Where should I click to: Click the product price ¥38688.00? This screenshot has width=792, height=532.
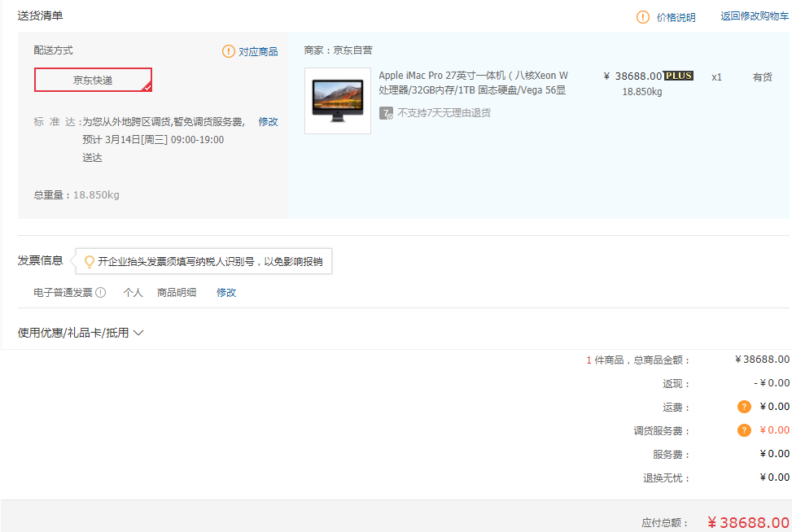633,76
